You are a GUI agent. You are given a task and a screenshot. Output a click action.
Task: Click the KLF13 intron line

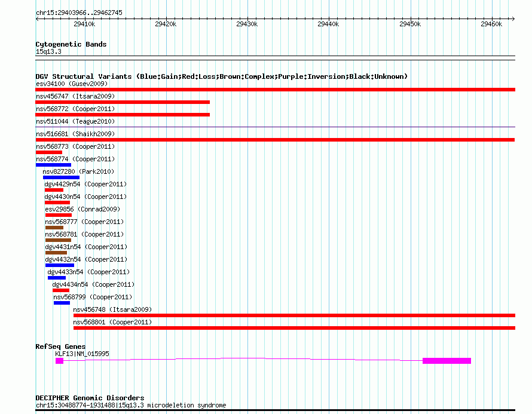(x=243, y=358)
